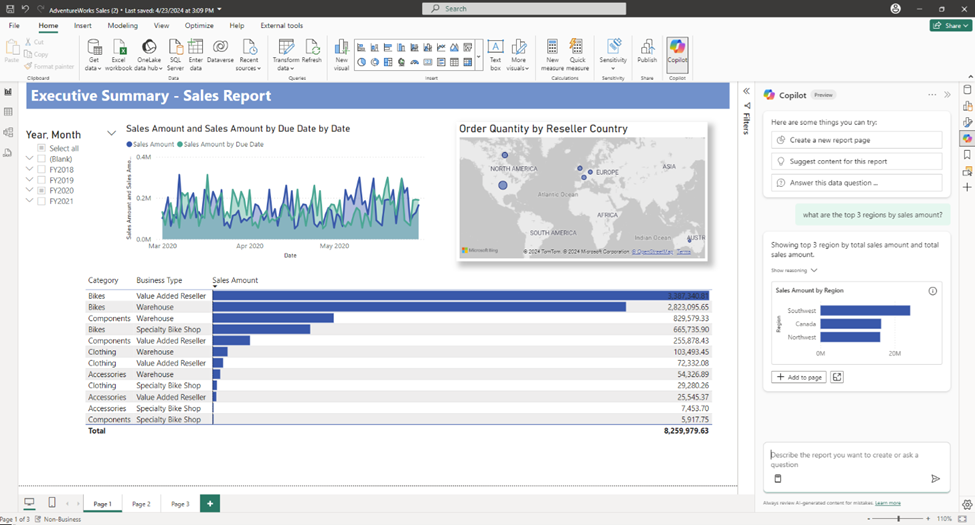Add Copilot visual to page
975x525 pixels.
click(x=799, y=377)
